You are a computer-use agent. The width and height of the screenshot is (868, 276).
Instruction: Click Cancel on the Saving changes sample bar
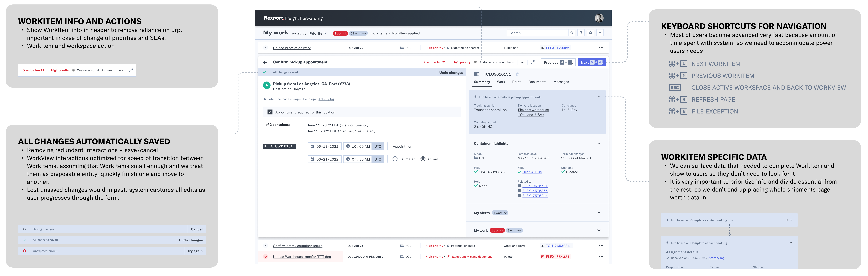(196, 229)
